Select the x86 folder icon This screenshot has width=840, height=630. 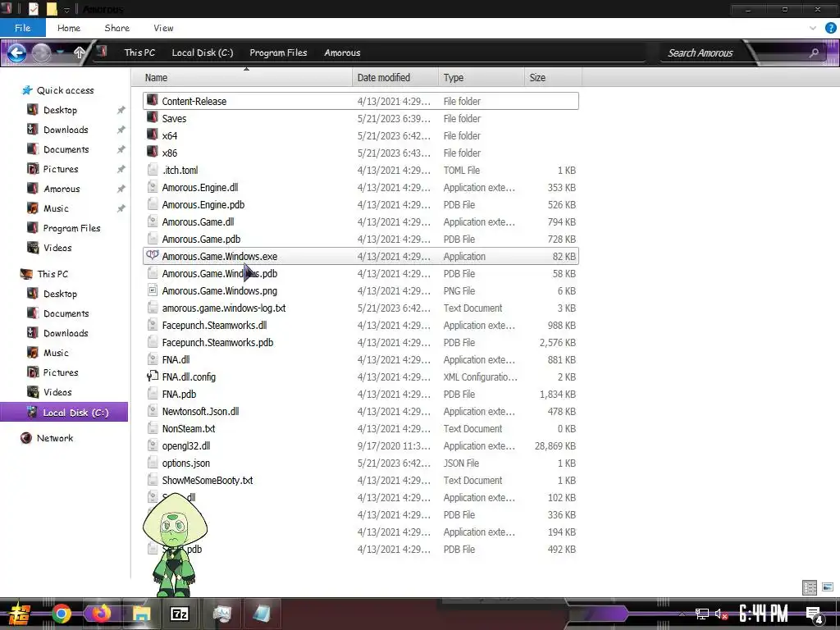coord(153,152)
